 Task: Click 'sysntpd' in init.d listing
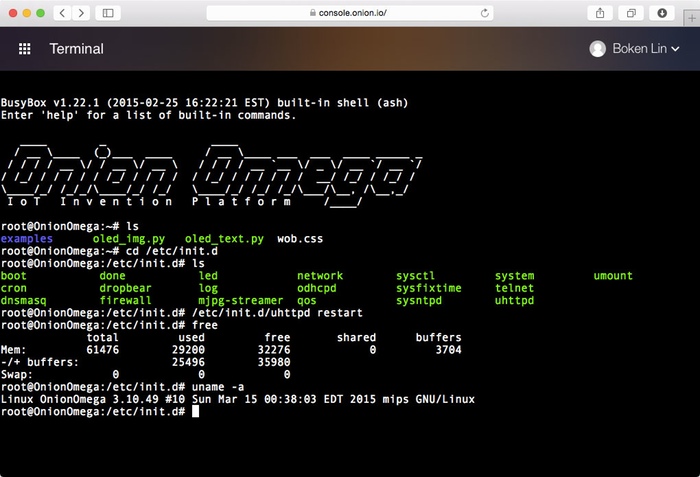[x=419, y=301]
